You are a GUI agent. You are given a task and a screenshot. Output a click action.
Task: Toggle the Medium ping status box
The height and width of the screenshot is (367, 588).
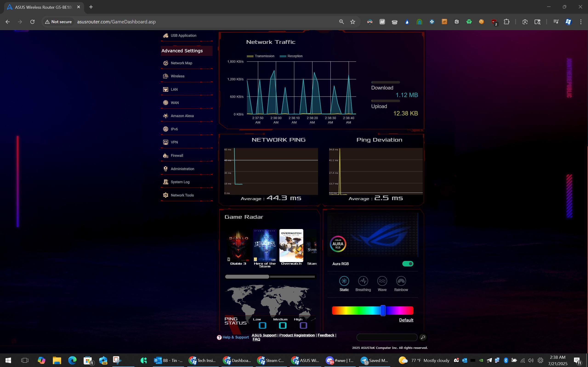tap(283, 325)
